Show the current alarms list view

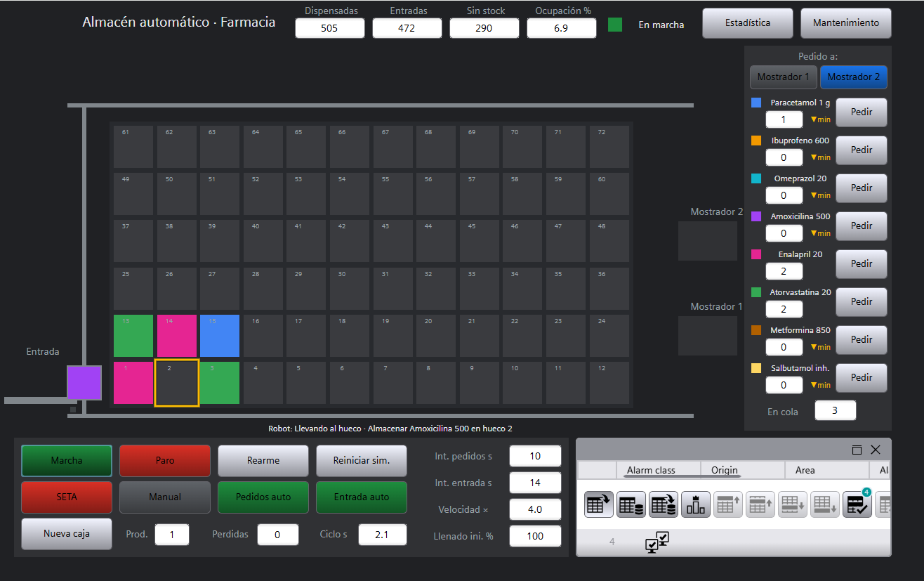(x=598, y=504)
